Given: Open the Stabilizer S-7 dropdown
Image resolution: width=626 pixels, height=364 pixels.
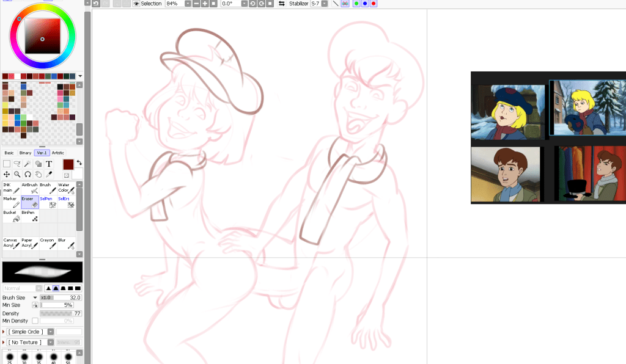Looking at the screenshot, I should click(325, 4).
